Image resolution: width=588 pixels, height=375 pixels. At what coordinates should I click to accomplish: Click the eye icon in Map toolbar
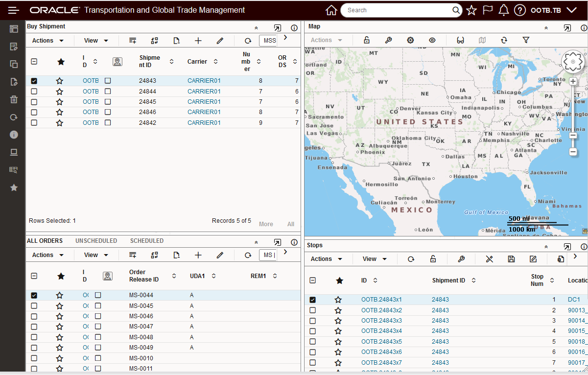(x=432, y=41)
